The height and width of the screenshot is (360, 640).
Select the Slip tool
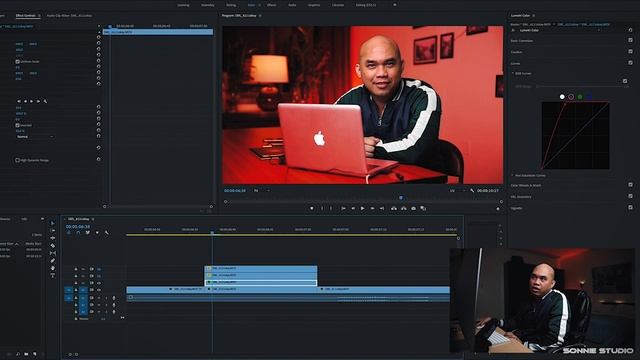coord(53,253)
